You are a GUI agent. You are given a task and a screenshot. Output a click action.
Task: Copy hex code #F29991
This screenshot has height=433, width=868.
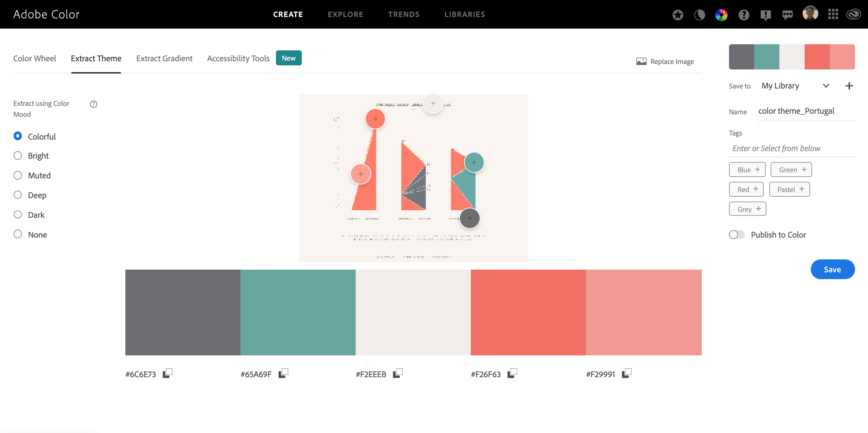[x=627, y=373]
